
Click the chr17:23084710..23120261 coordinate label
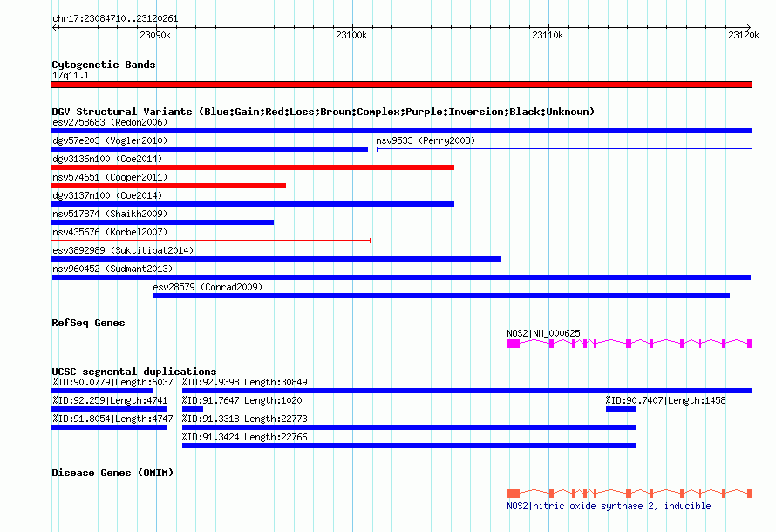coord(115,19)
